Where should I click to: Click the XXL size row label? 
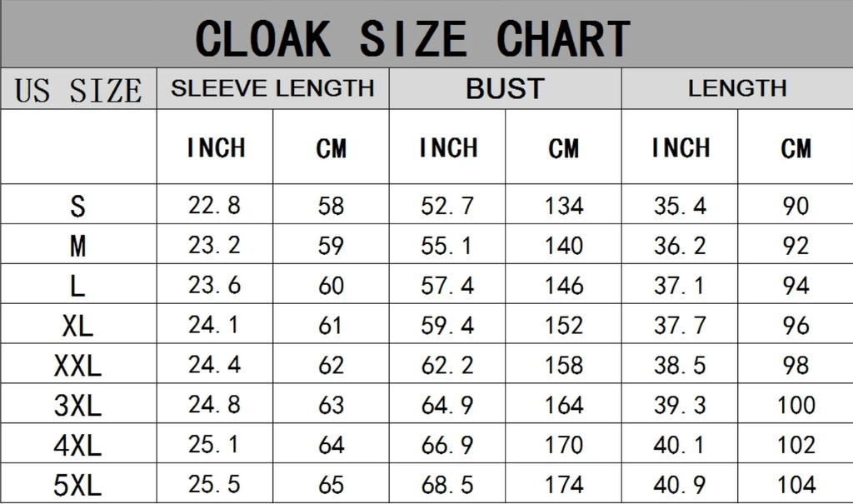(x=77, y=365)
